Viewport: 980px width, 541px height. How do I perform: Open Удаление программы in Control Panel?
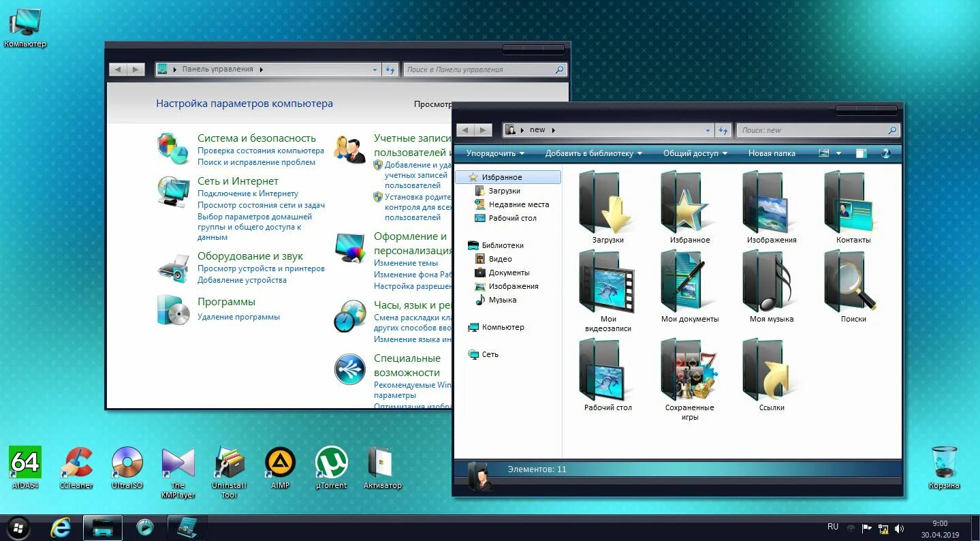[x=239, y=316]
